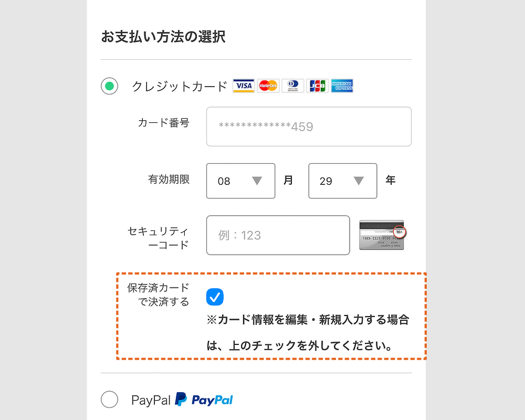Click the PayPal P emblem icon
This screenshot has width=525, height=420.
[x=181, y=399]
